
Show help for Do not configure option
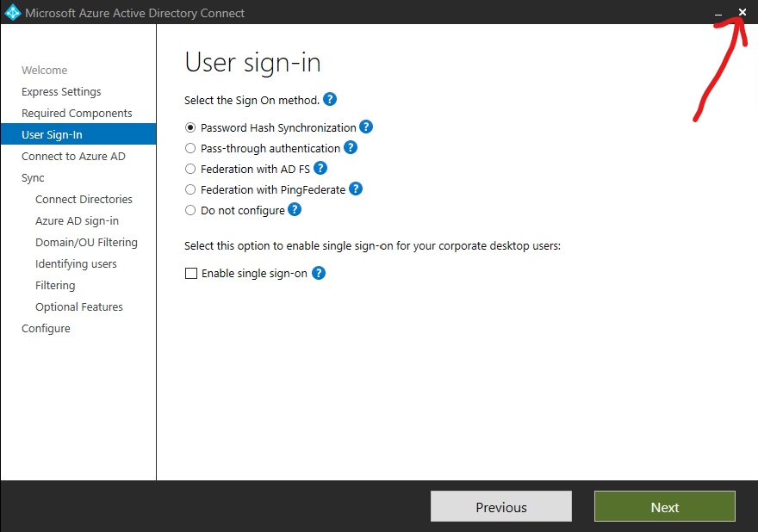point(295,210)
